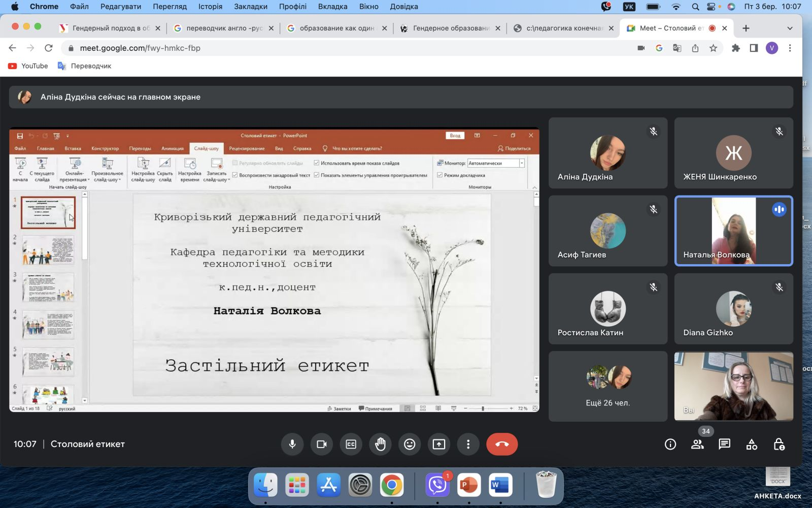Open Spotlight search in menu bar
The height and width of the screenshot is (508, 812).
[x=695, y=6]
